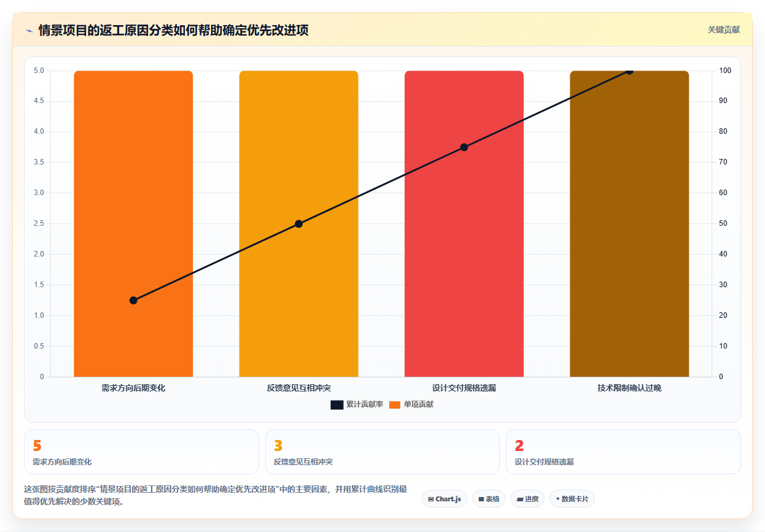The width and height of the screenshot is (765, 532).
Task: Click the red number 2 in card
Action: (x=519, y=445)
